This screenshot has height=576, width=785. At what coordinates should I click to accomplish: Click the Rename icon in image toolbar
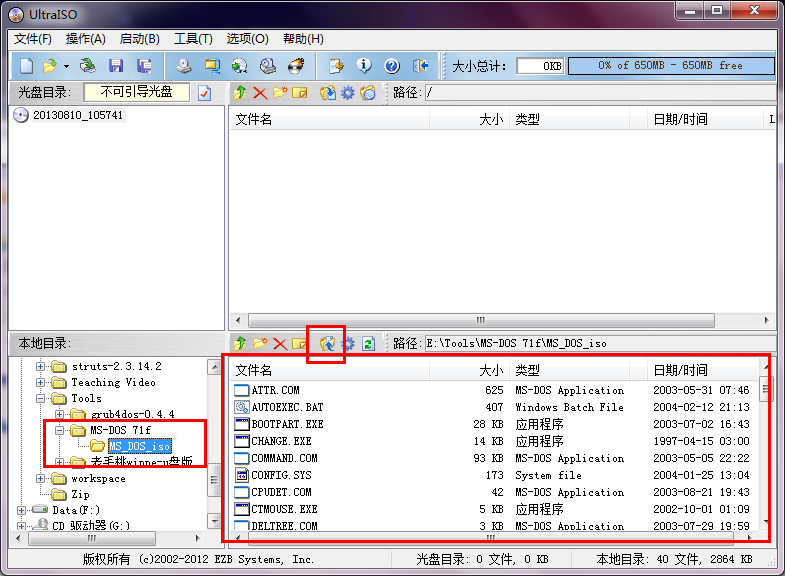pyautogui.click(x=299, y=93)
